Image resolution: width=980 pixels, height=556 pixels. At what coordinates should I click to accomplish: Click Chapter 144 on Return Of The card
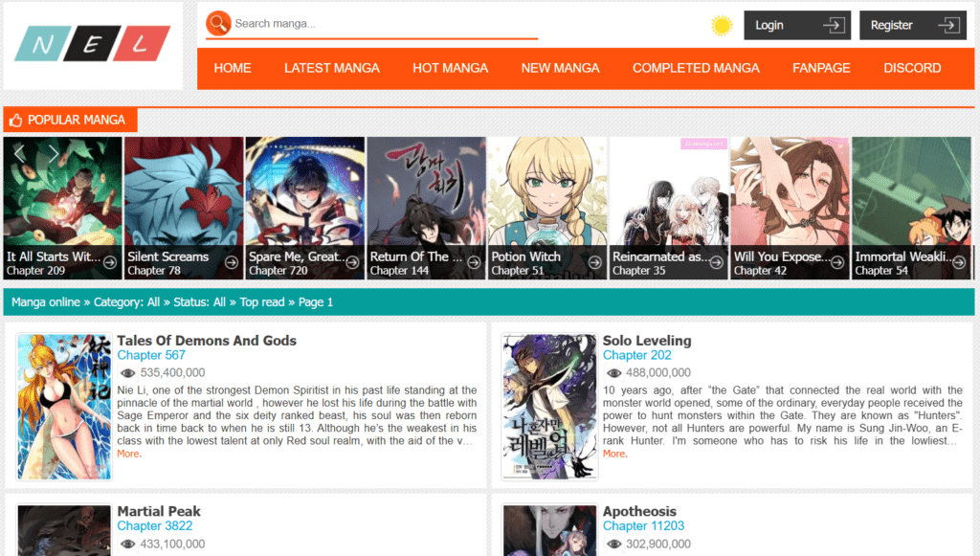[x=399, y=271]
